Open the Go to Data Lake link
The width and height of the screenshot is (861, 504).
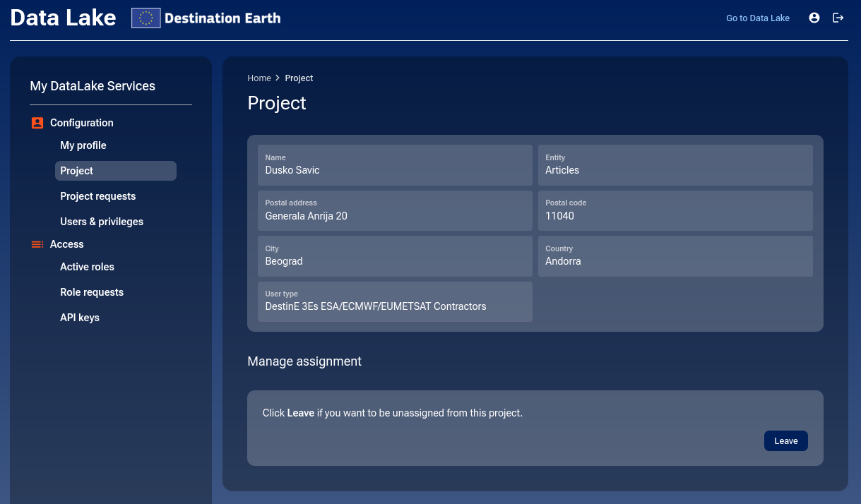[x=758, y=18]
